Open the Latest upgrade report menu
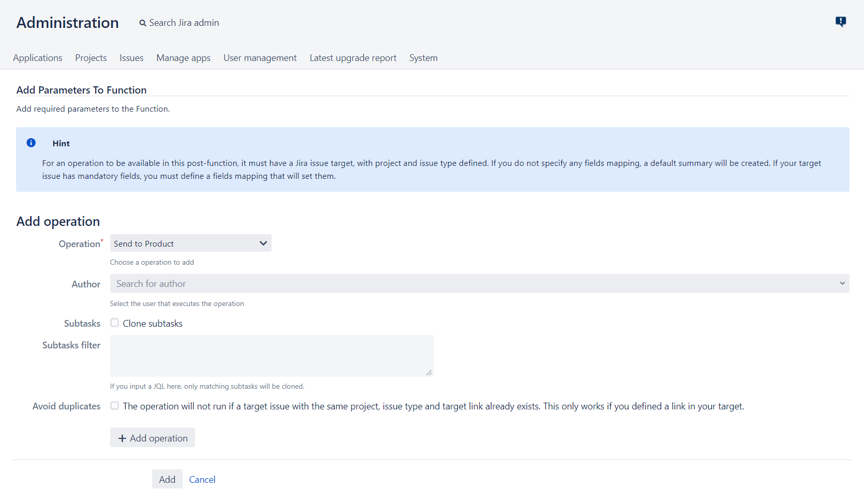 tap(353, 58)
